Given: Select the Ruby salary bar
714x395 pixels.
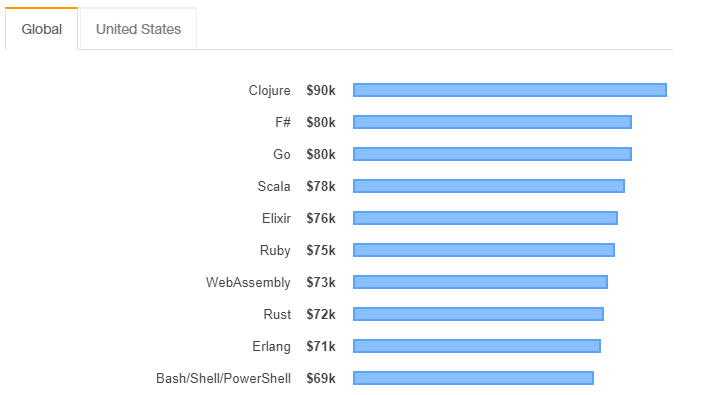Looking at the screenshot, I should [x=484, y=250].
